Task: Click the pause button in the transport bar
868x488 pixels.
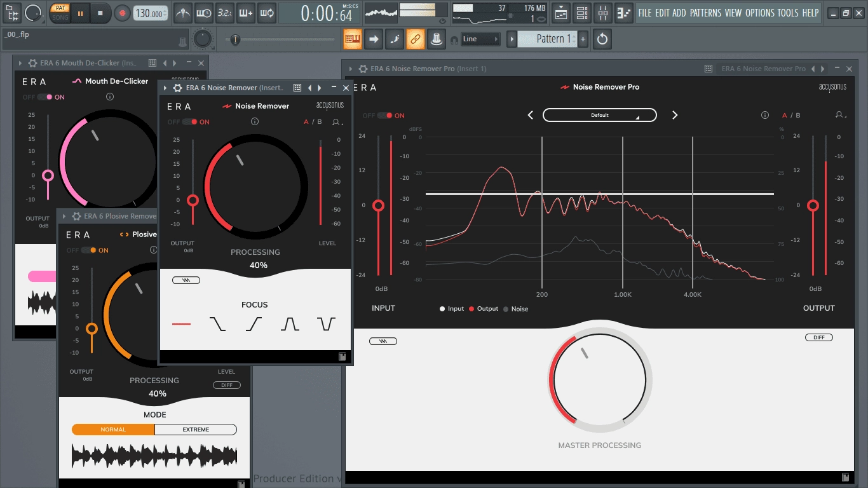Action: pos(80,12)
